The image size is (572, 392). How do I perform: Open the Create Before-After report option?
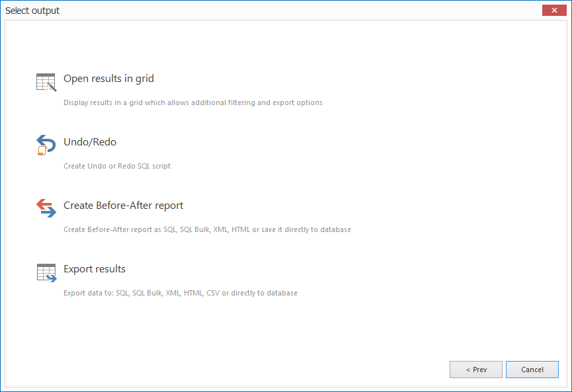[123, 205]
